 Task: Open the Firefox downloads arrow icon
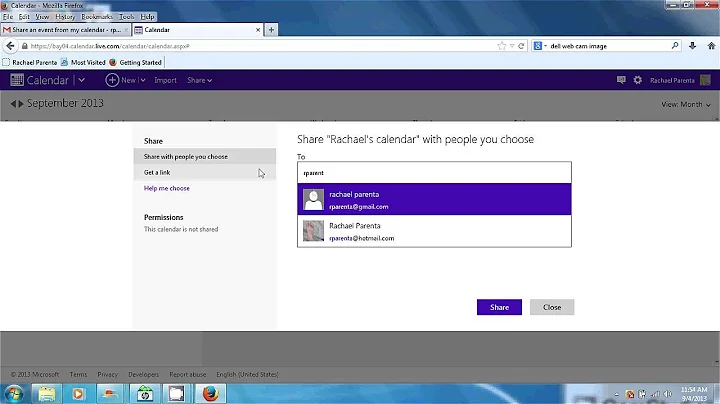click(x=692, y=45)
